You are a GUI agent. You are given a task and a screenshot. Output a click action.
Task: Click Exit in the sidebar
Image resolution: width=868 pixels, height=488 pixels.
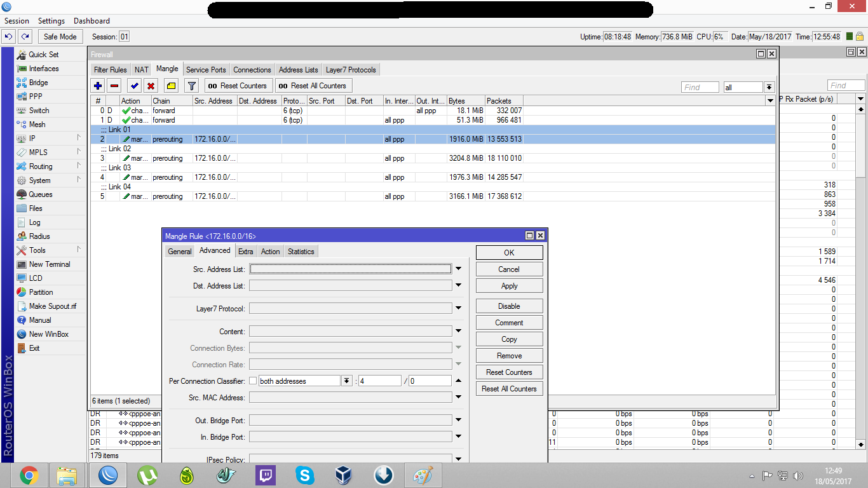34,348
